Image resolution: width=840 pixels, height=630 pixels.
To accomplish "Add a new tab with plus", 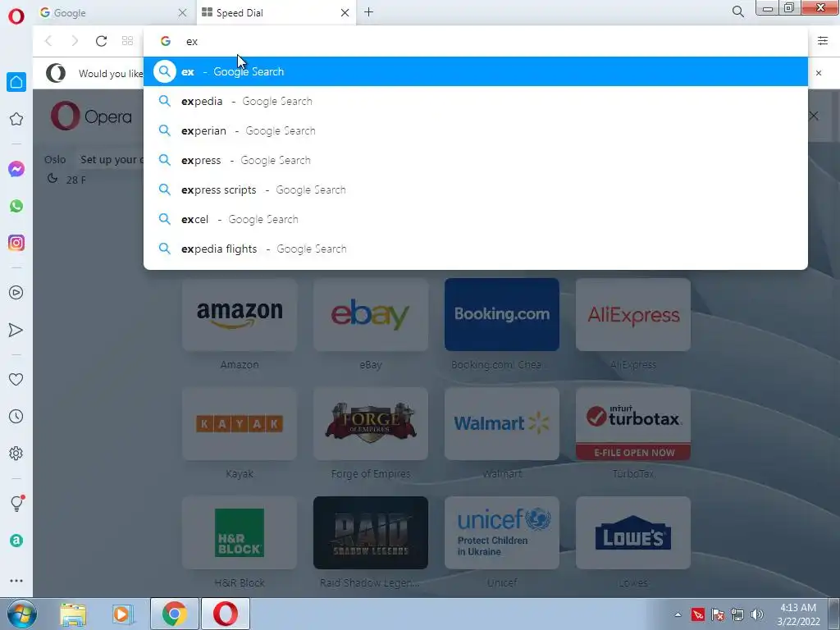I will coord(368,11).
